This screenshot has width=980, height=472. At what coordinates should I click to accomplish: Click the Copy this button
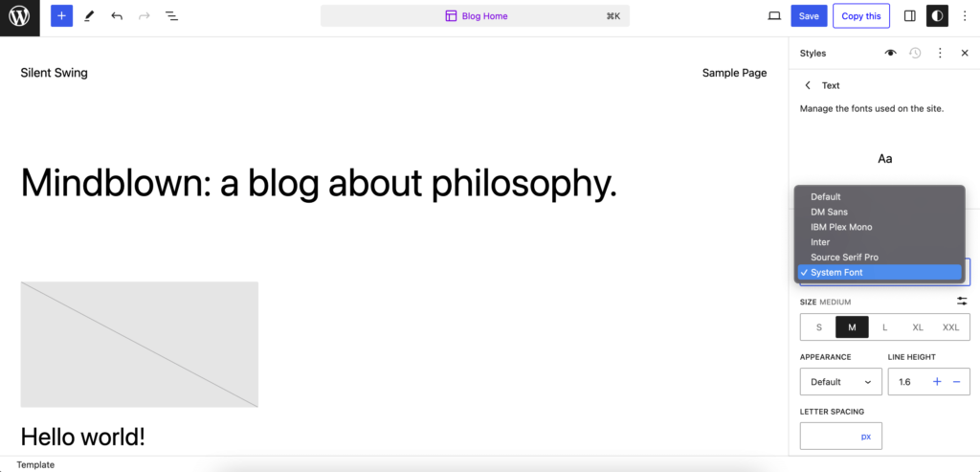tap(860, 16)
